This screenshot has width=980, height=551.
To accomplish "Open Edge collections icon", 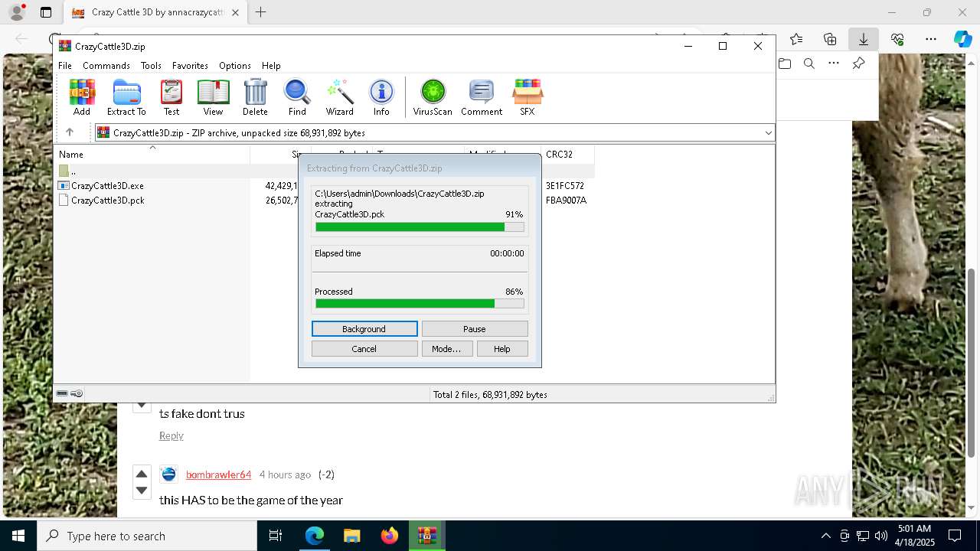I will 830,39.
